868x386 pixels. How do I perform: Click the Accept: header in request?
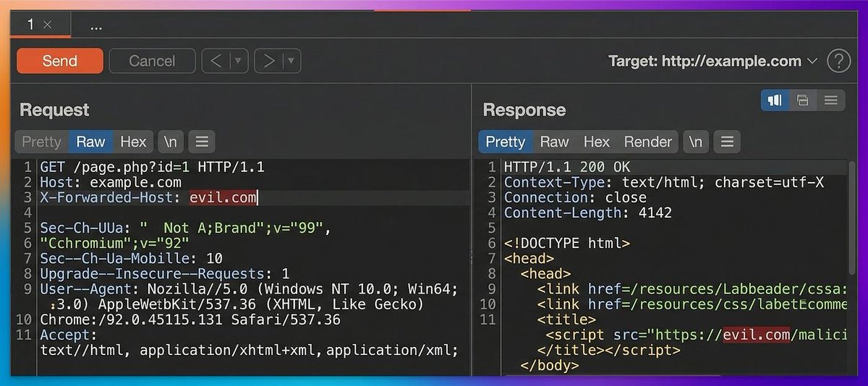pyautogui.click(x=68, y=335)
